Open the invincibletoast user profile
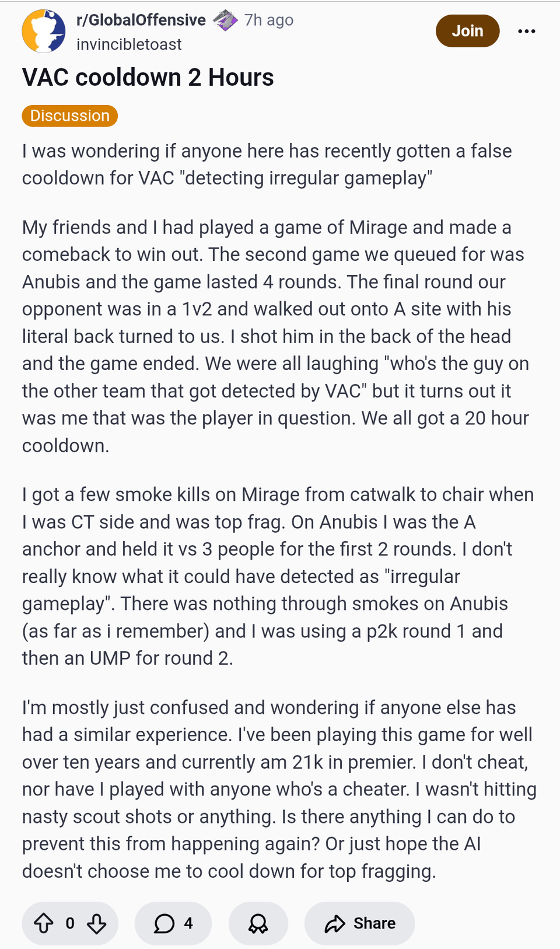560x949 pixels. pyautogui.click(x=129, y=44)
